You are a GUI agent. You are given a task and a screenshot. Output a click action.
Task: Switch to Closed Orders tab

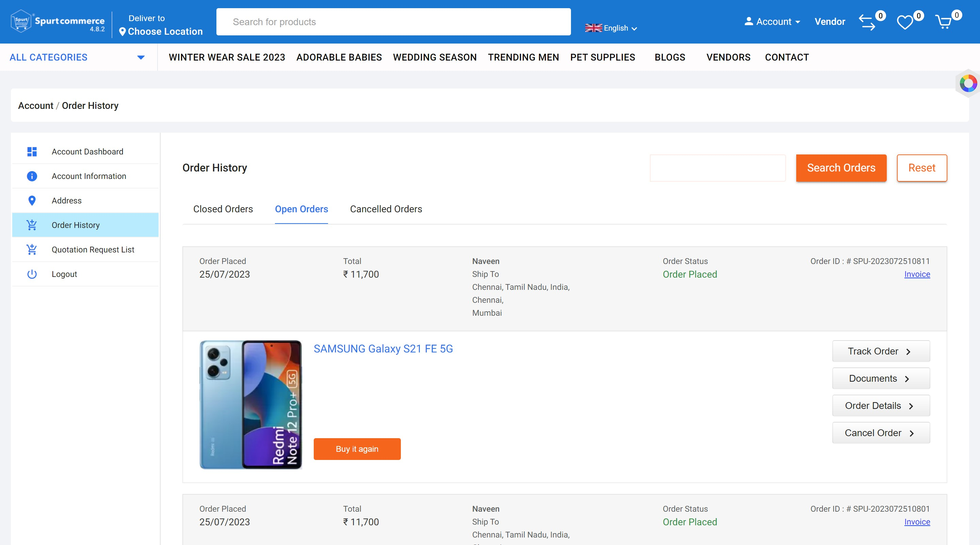223,209
